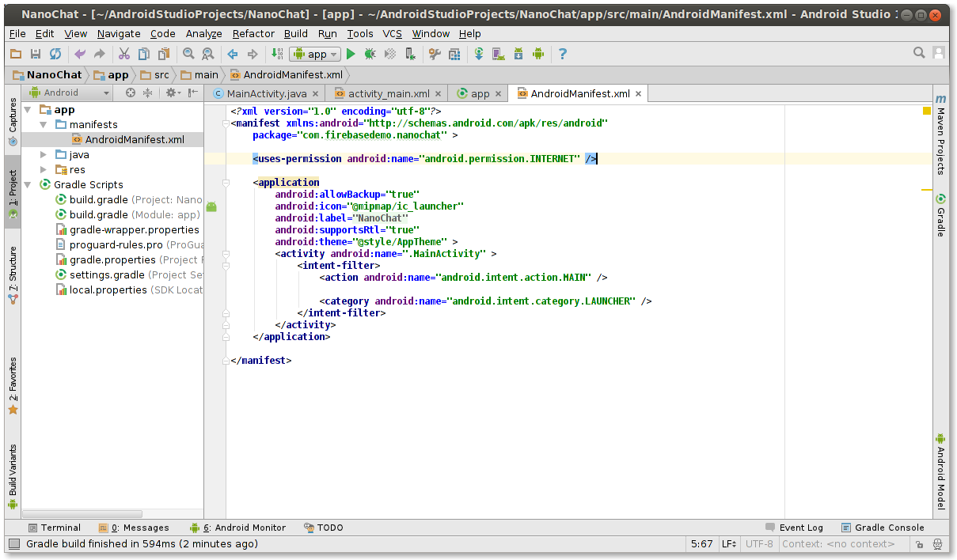Open Android Device Monitor icon

(x=538, y=54)
